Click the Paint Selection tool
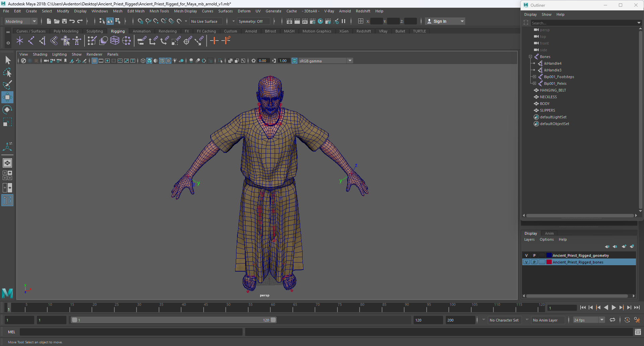This screenshot has width=644, height=346. [7, 85]
